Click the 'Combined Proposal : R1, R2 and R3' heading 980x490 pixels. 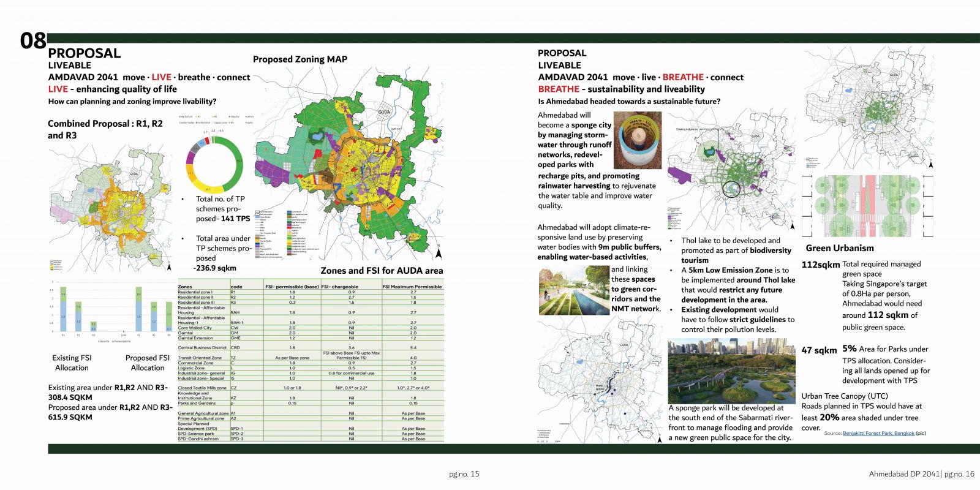(x=105, y=129)
